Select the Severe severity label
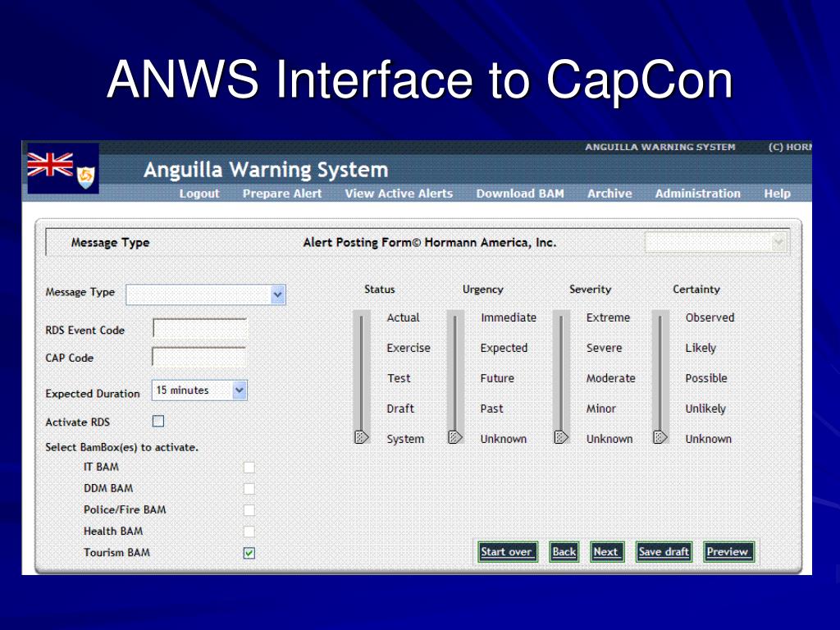Screen dimensions: 840x630 [x=604, y=348]
